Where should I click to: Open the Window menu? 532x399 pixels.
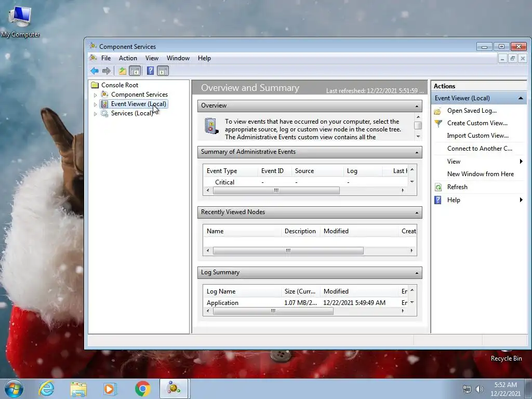pos(178,58)
